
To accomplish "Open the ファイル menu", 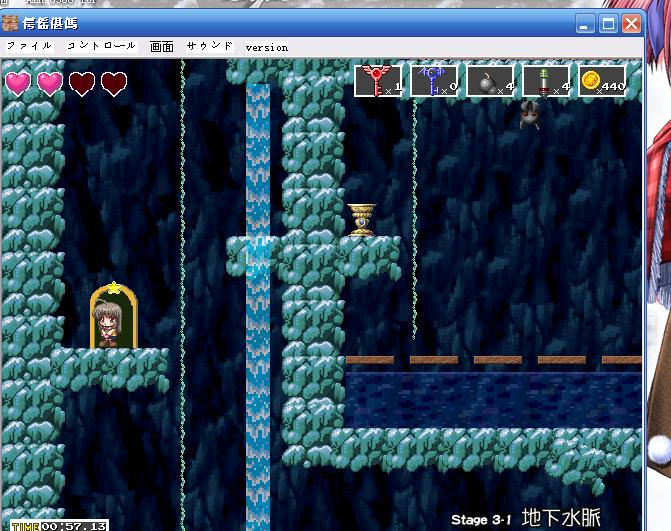I will click(x=29, y=46).
